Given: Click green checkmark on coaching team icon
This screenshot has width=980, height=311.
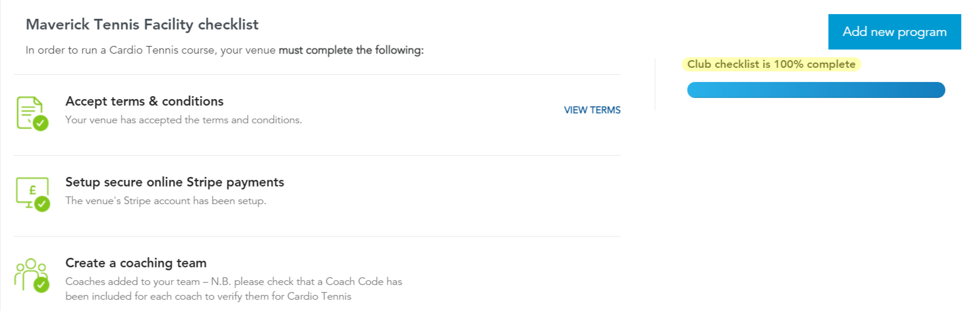Looking at the screenshot, I should pyautogui.click(x=41, y=285).
